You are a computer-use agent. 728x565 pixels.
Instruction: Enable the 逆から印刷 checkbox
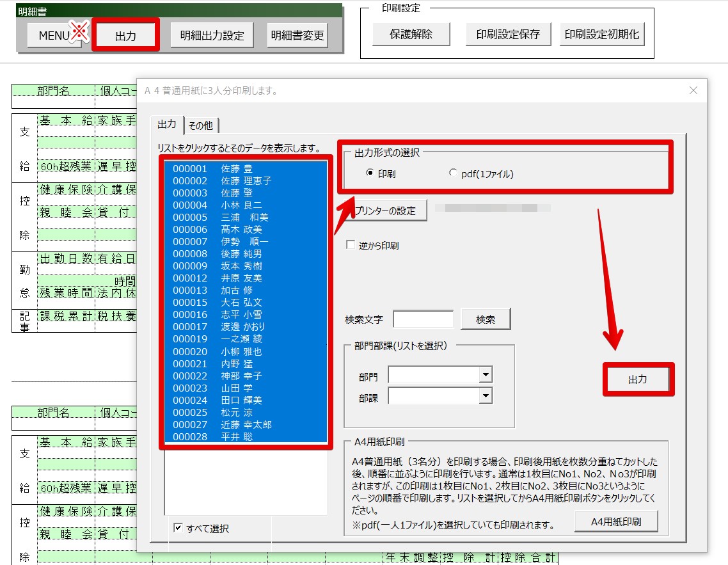tap(350, 245)
